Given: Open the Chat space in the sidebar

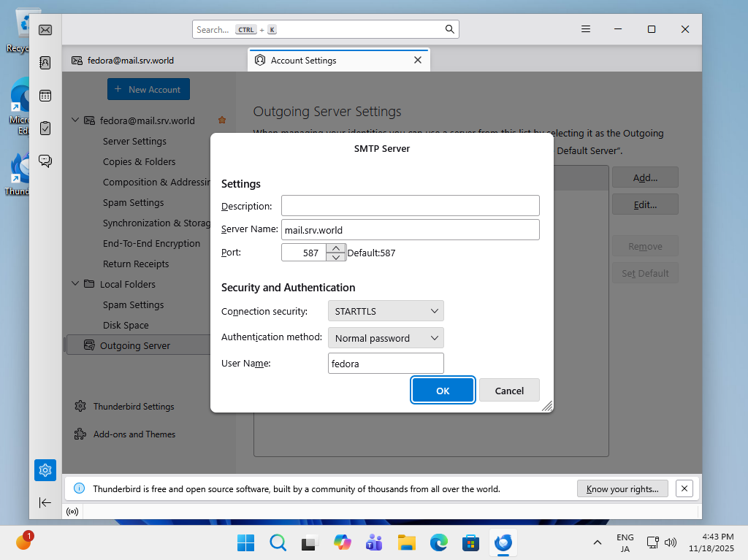Looking at the screenshot, I should [45, 161].
